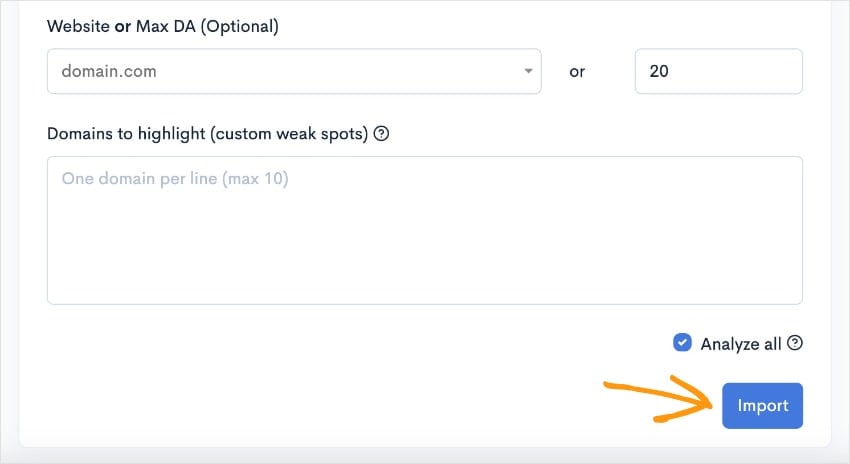The height and width of the screenshot is (464, 850).
Task: Click the help icon beside custom weak spots
Action: tap(381, 133)
